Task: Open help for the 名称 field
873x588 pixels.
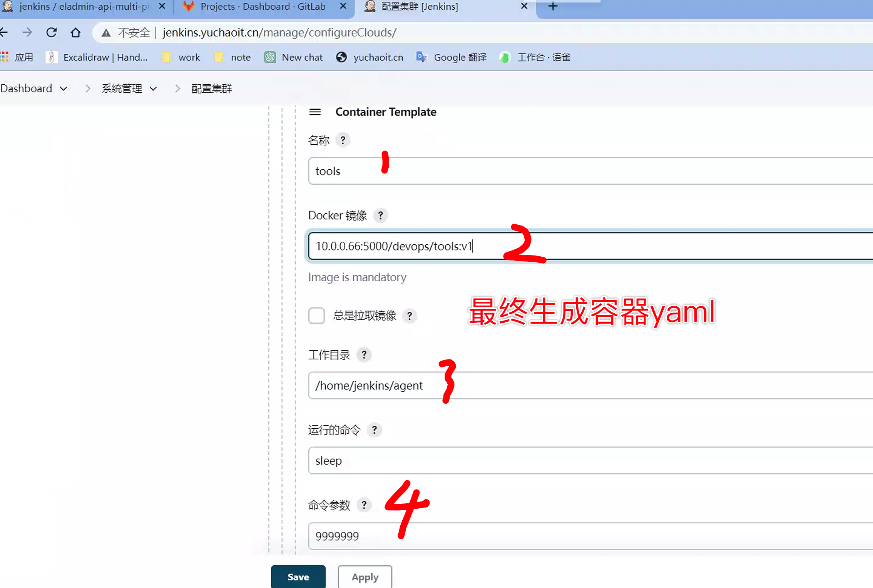Action: [x=343, y=140]
